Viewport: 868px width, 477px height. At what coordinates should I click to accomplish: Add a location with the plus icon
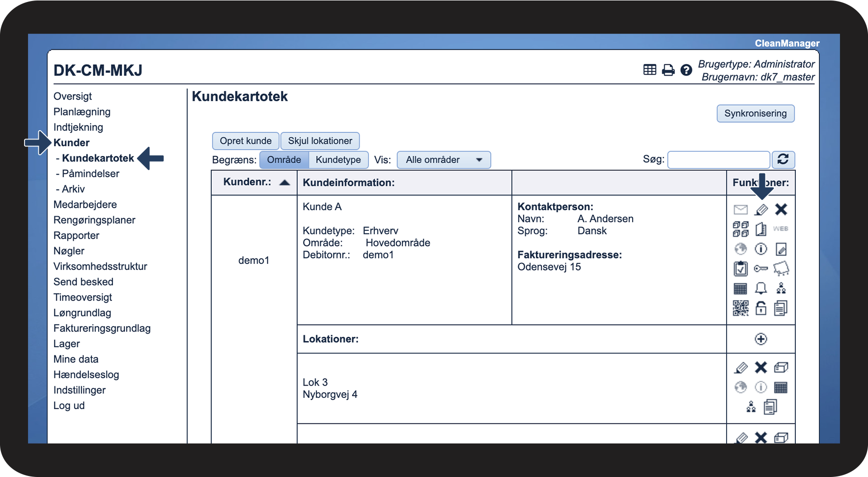[x=761, y=339]
